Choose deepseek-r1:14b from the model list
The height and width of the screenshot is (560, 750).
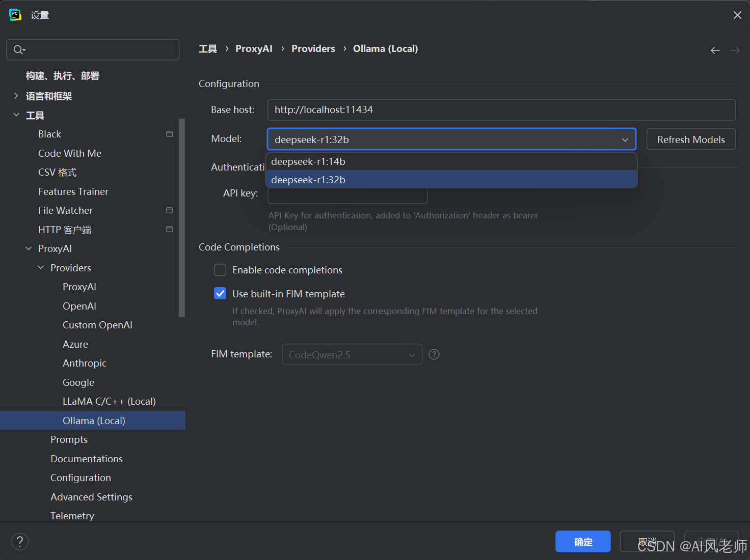tap(451, 161)
